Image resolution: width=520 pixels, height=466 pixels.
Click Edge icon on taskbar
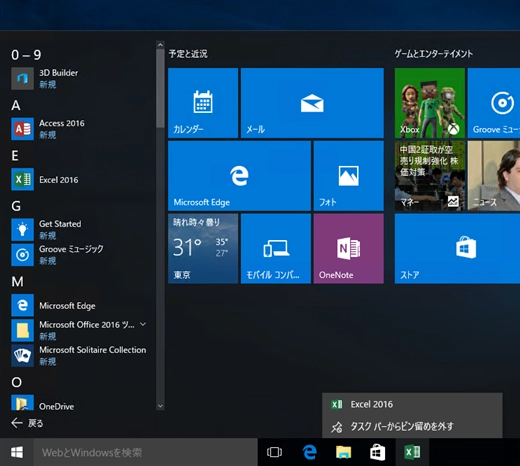(310, 452)
